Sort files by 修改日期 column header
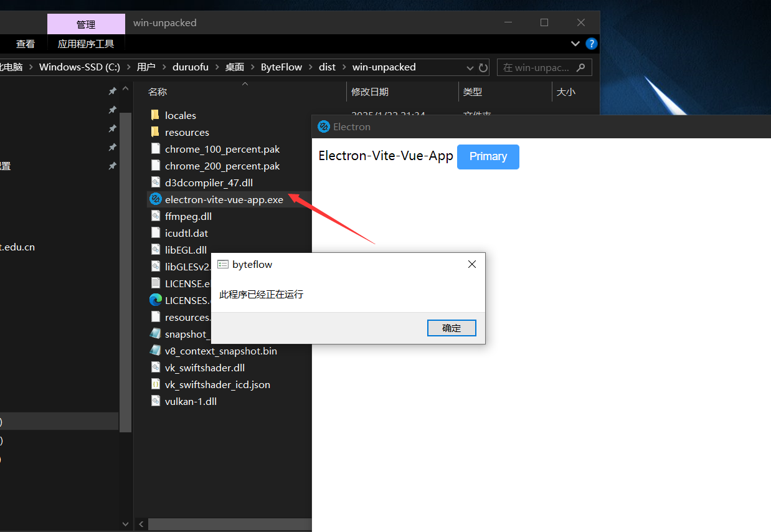The height and width of the screenshot is (532, 771). tap(370, 92)
